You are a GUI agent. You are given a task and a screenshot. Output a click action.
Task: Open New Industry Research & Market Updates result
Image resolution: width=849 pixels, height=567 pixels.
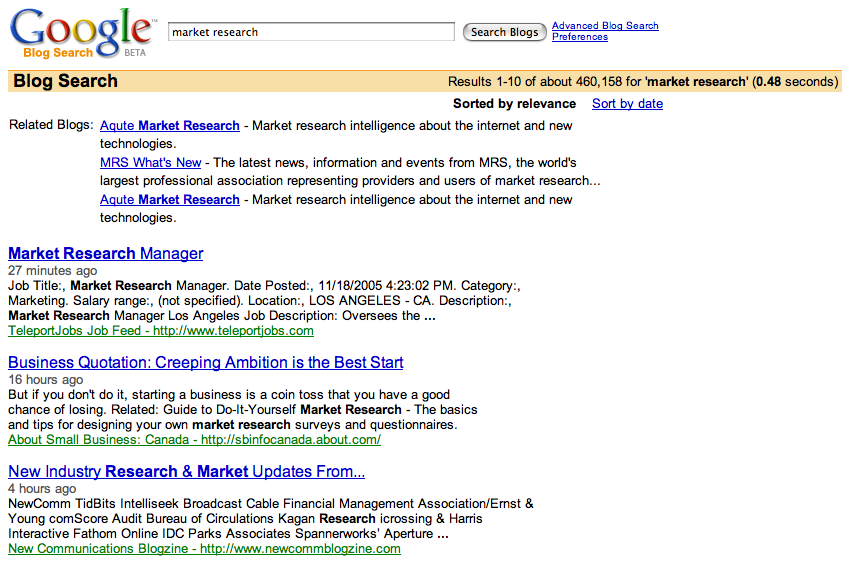186,472
